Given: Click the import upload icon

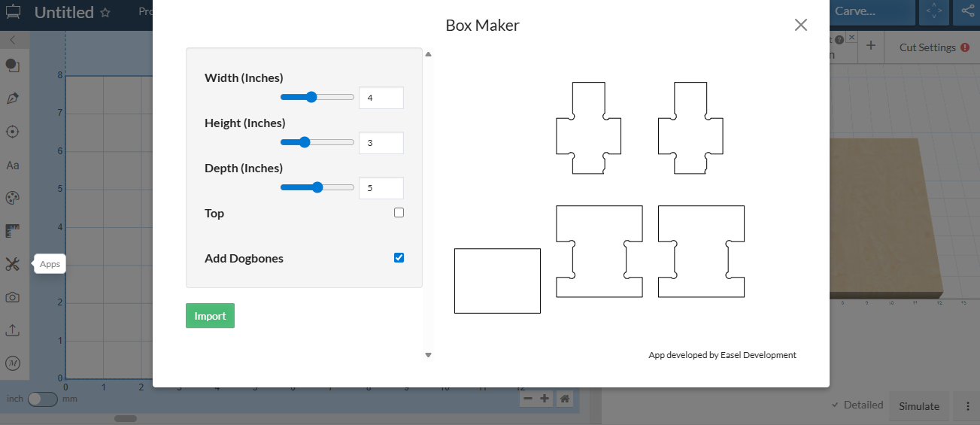Looking at the screenshot, I should [x=12, y=330].
